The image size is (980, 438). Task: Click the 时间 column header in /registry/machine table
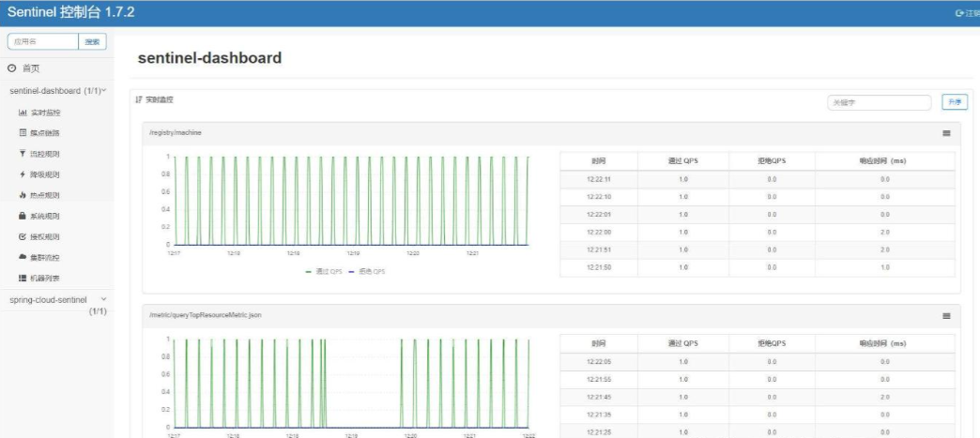(599, 161)
